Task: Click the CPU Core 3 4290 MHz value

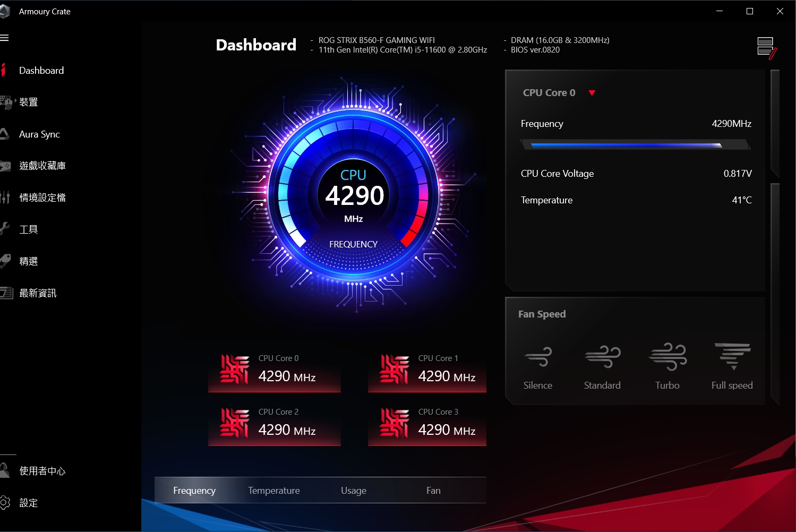Action: click(x=447, y=430)
